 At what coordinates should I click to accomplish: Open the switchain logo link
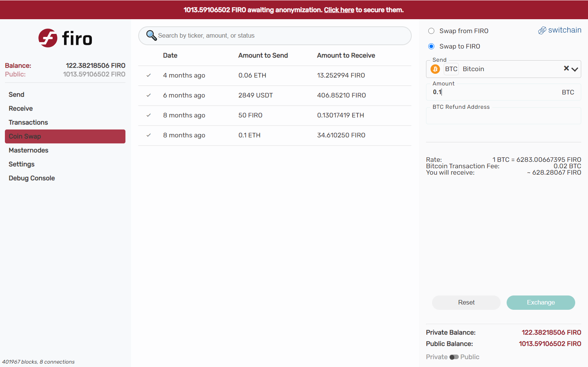(560, 30)
